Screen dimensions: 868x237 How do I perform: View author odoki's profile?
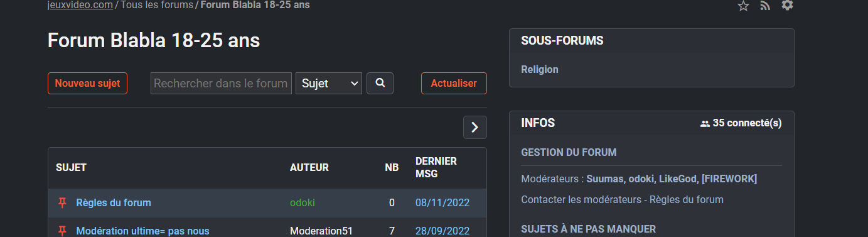click(x=303, y=202)
